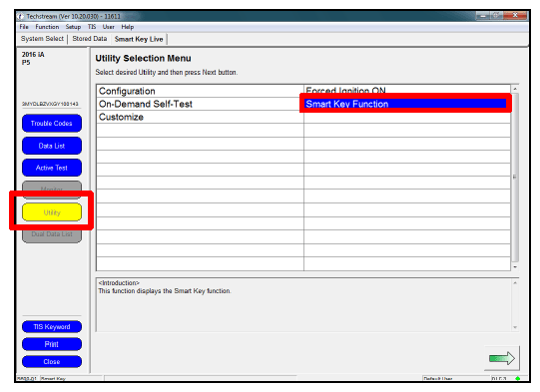Click the Print button

[x=52, y=344]
